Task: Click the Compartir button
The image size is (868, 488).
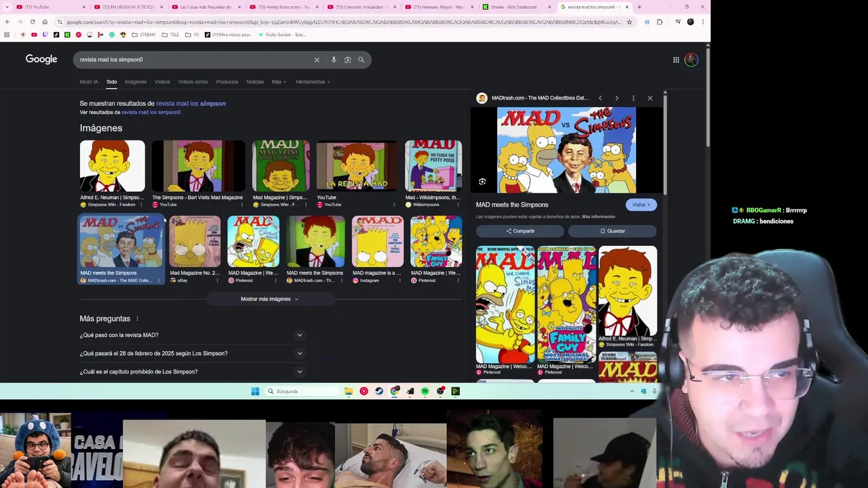Action: point(520,231)
